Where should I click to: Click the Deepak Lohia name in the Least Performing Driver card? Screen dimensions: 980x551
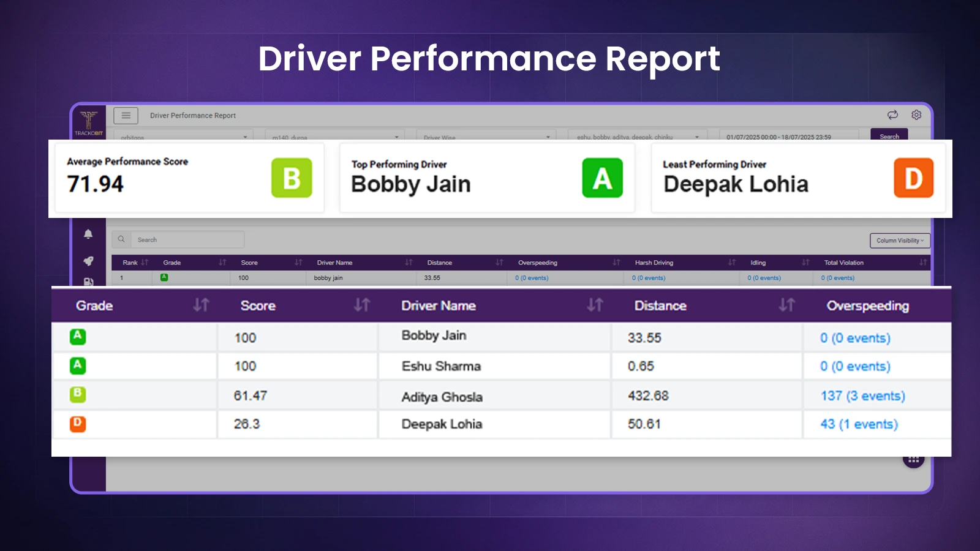coord(736,184)
